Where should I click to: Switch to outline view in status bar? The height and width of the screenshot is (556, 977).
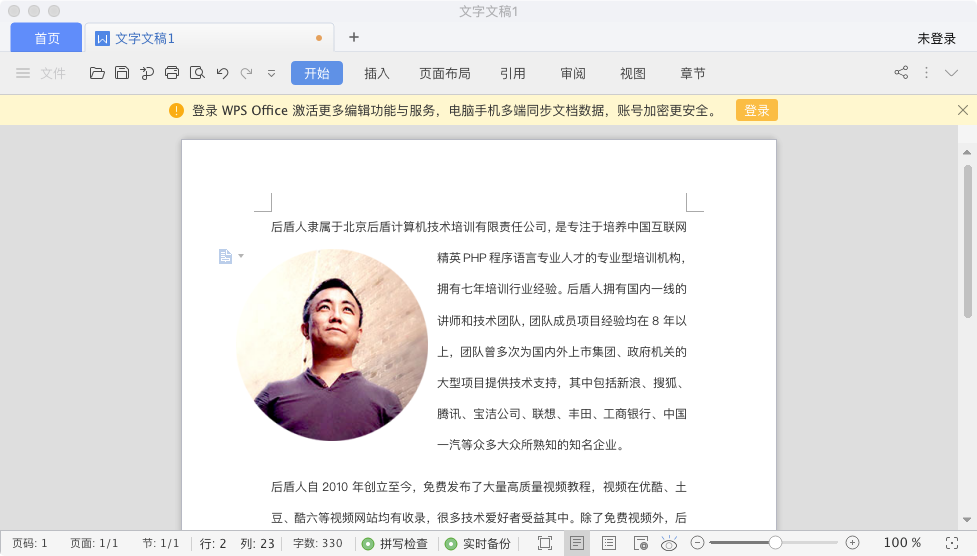(x=609, y=543)
